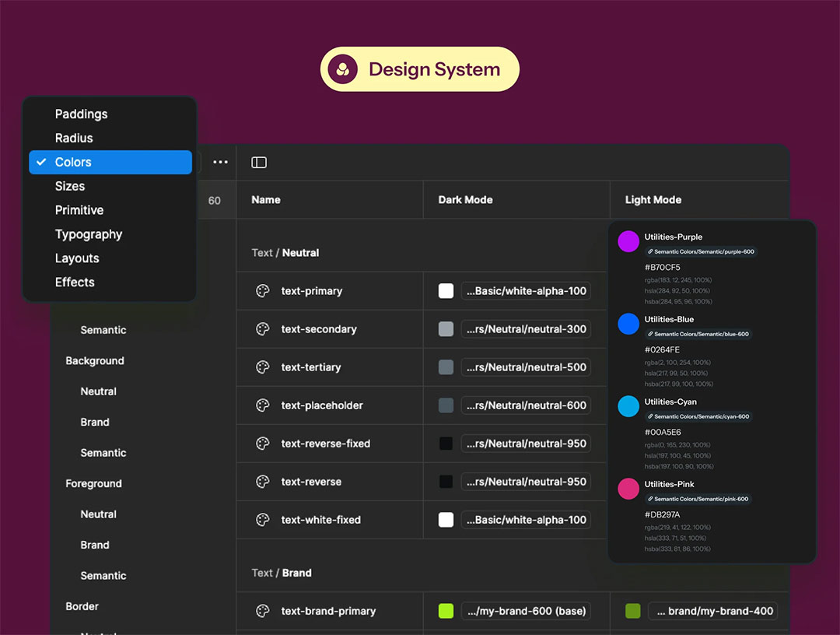Open the three-dots more options menu
Image resolution: width=840 pixels, height=635 pixels.
pos(221,162)
